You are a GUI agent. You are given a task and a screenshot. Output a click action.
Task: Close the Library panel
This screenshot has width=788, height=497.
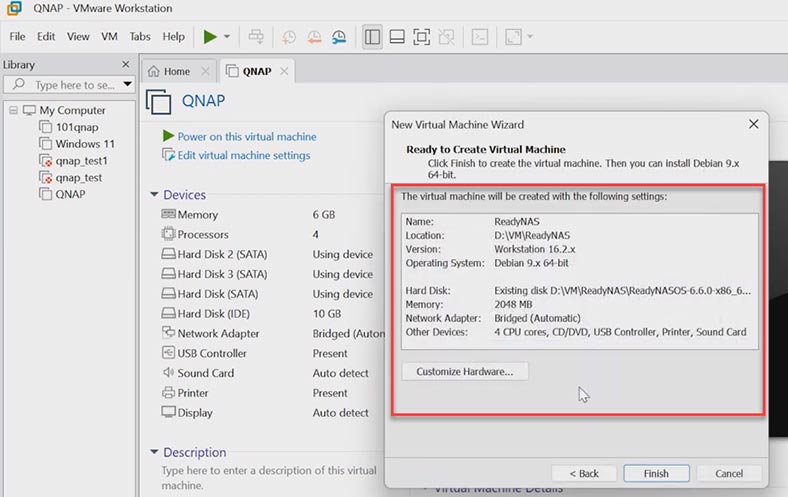[x=126, y=64]
